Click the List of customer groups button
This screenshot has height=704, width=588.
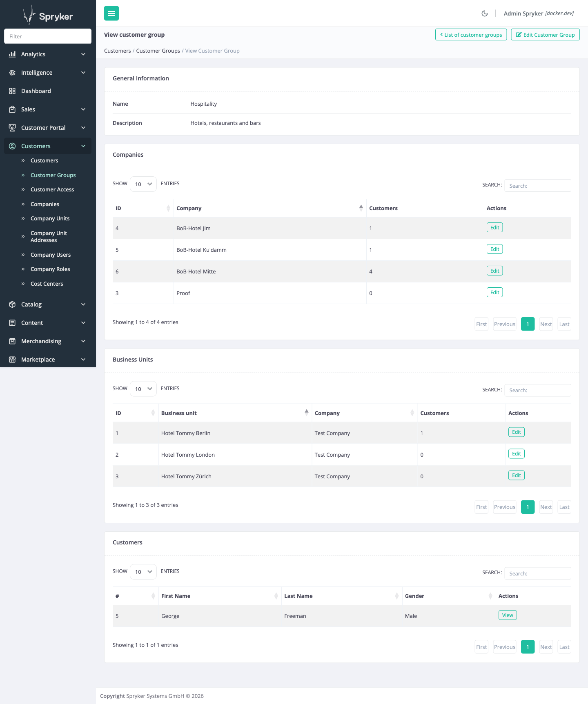(x=471, y=35)
